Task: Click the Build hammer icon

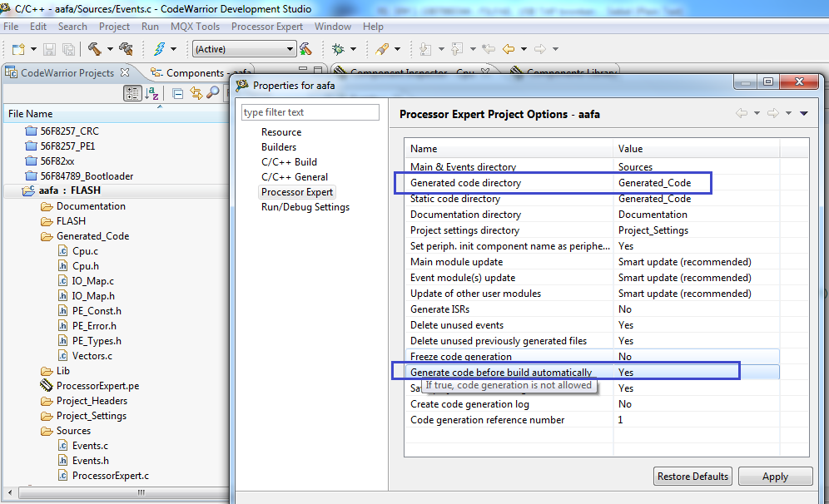Action: tap(95, 49)
